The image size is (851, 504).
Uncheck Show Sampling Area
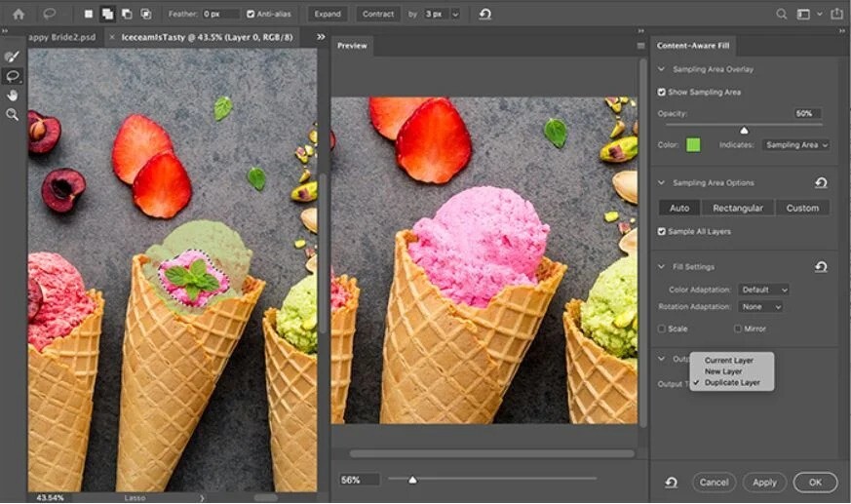click(x=662, y=92)
